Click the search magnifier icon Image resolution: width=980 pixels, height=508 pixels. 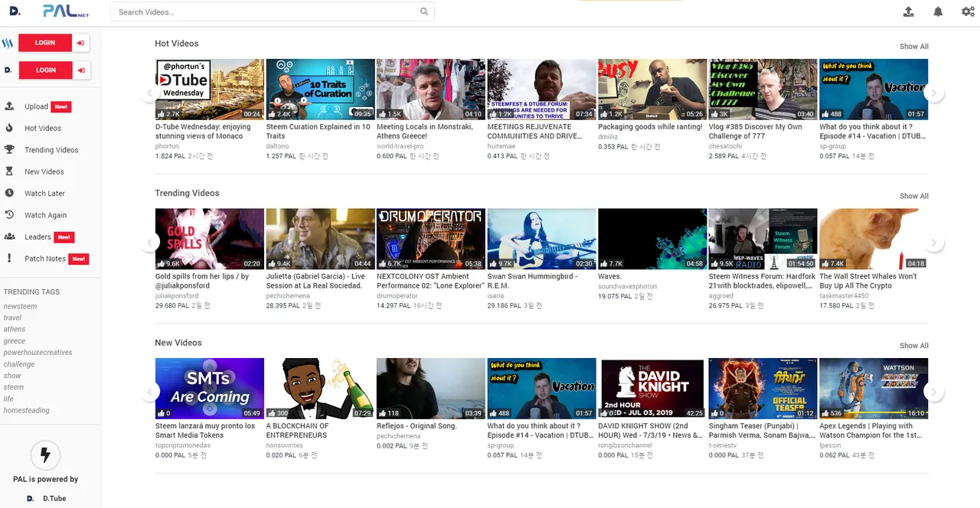pyautogui.click(x=424, y=11)
